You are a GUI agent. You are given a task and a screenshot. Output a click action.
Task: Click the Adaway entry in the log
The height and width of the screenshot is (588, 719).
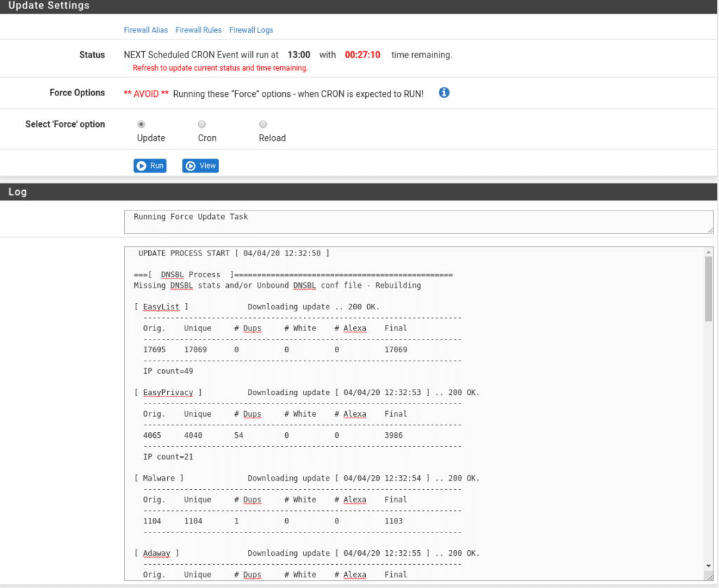pyautogui.click(x=157, y=553)
